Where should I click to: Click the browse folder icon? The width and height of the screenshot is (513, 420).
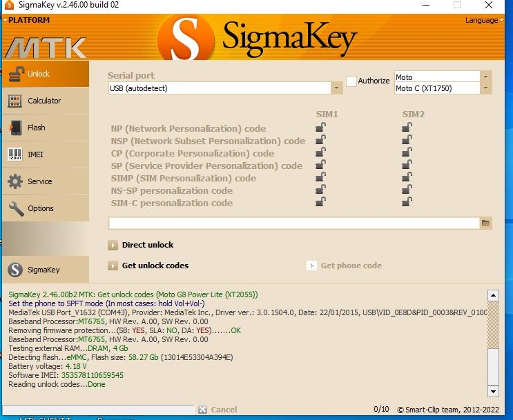(485, 223)
